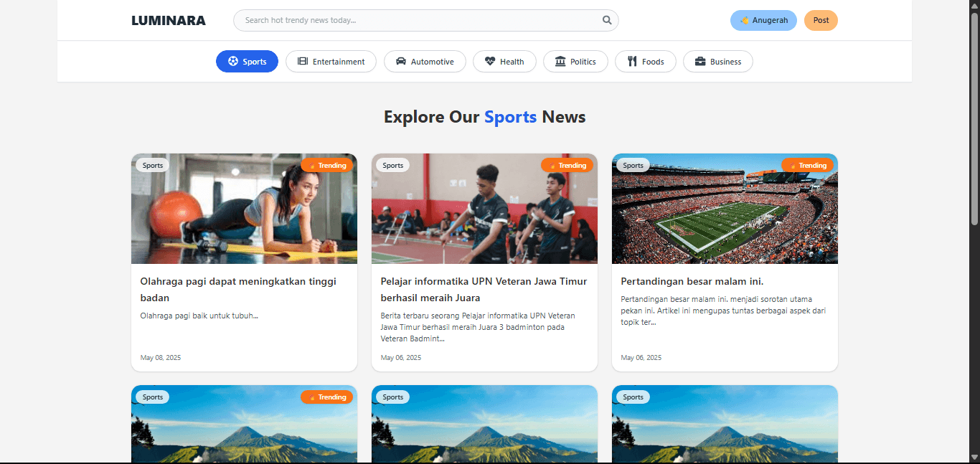This screenshot has width=980, height=464.
Task: Click the Health heartbeat icon
Action: coord(490,62)
